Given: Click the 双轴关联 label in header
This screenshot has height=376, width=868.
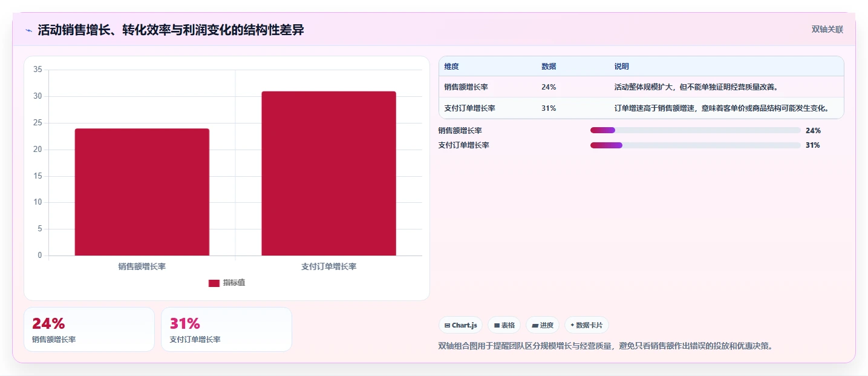Looking at the screenshot, I should pos(827,30).
